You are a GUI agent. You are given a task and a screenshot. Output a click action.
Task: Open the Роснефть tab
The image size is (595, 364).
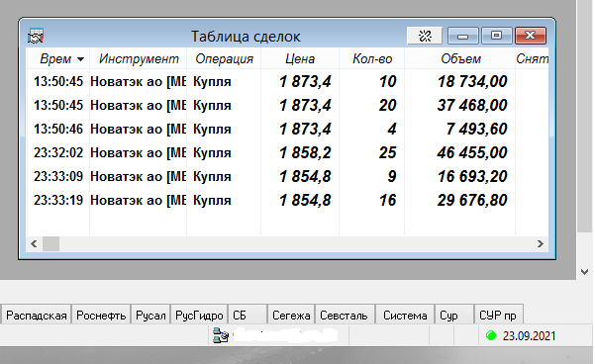tap(101, 316)
